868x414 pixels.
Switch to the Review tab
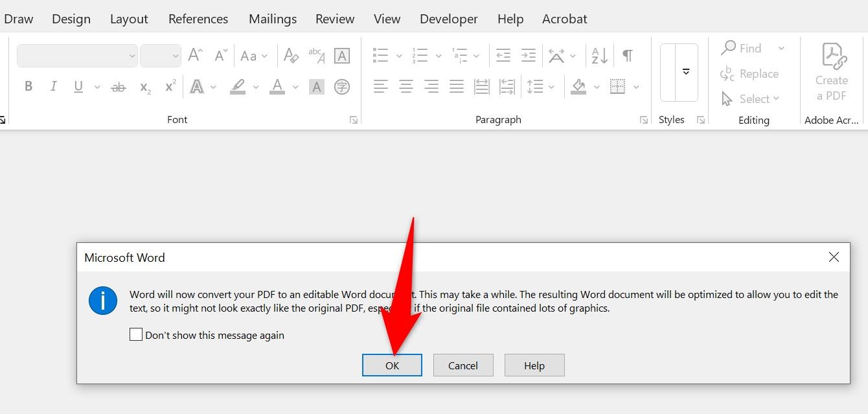334,19
